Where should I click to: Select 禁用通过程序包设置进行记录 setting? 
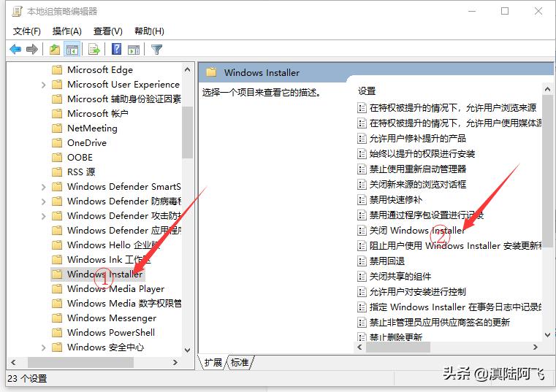click(x=426, y=215)
